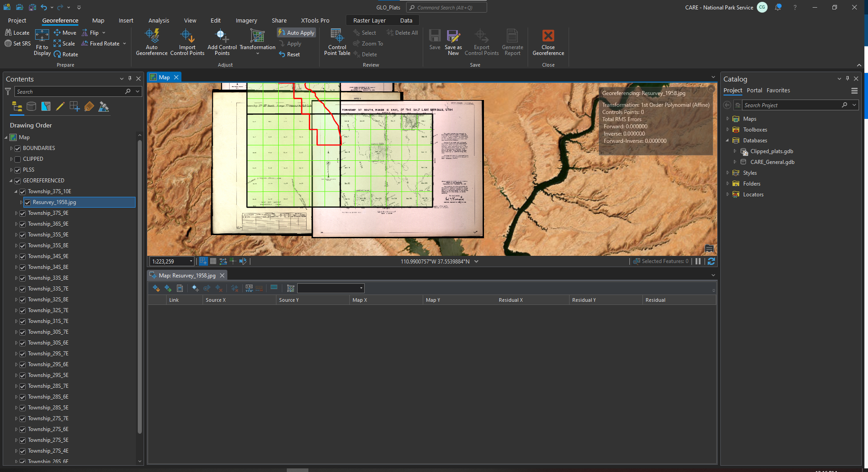The width and height of the screenshot is (868, 472).
Task: Open the Portal tab in Catalog
Action: coord(754,91)
